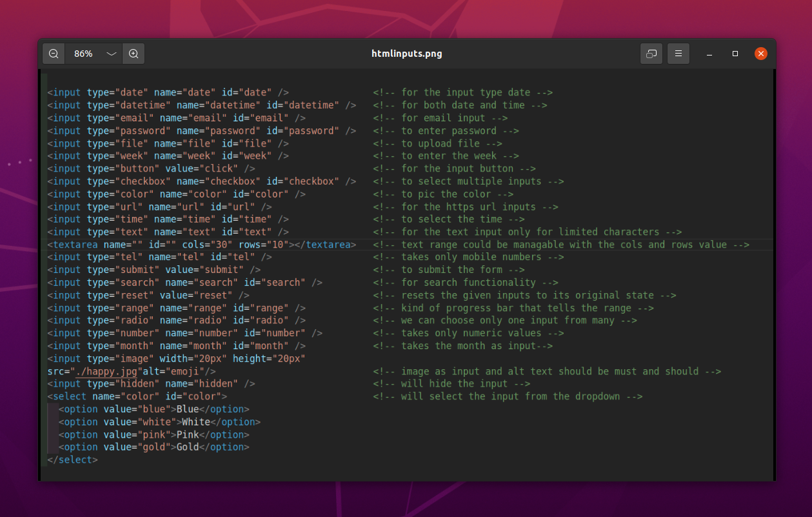Screen dimensions: 812x517
Task: Click the option value="gold" line
Action: point(153,447)
